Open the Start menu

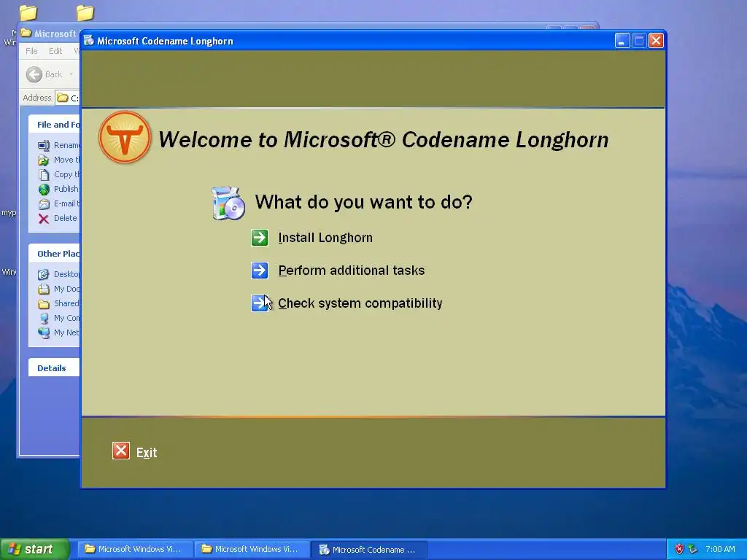pos(34,549)
